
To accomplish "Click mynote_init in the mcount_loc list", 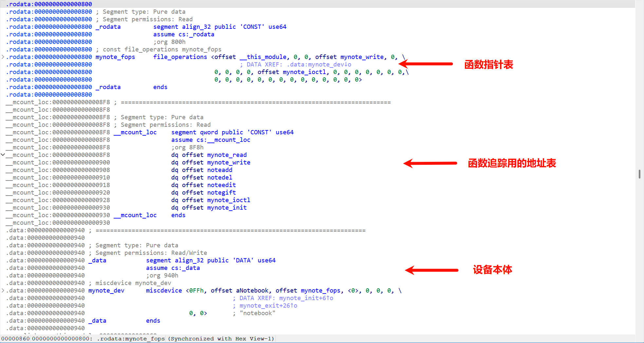I will point(227,208).
